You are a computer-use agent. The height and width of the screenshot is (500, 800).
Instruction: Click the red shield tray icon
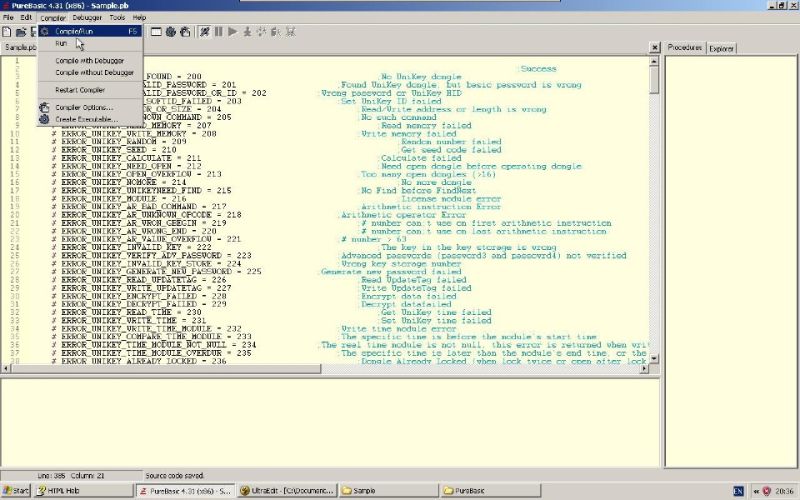coord(766,491)
